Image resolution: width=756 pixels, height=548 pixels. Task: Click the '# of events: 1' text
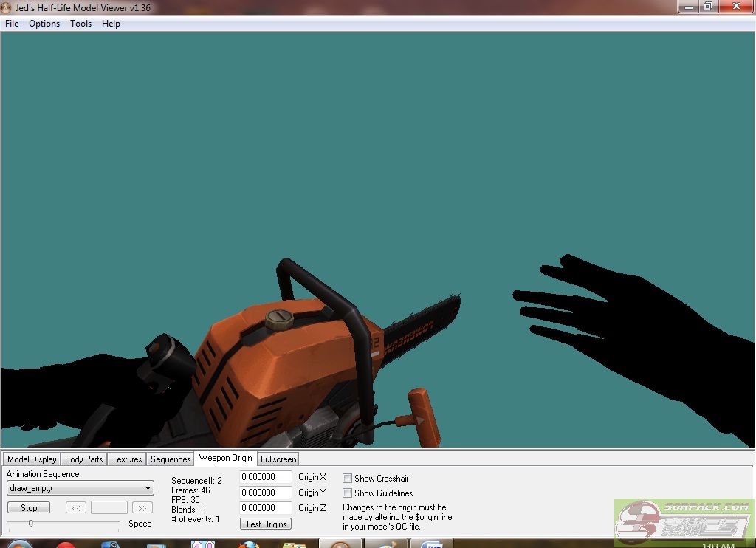coord(195,519)
